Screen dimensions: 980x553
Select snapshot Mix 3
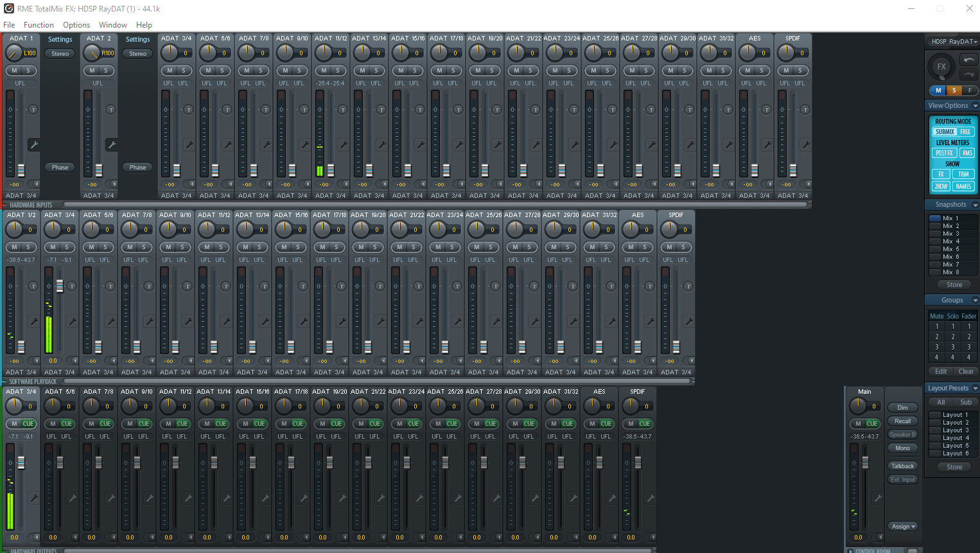coord(950,234)
